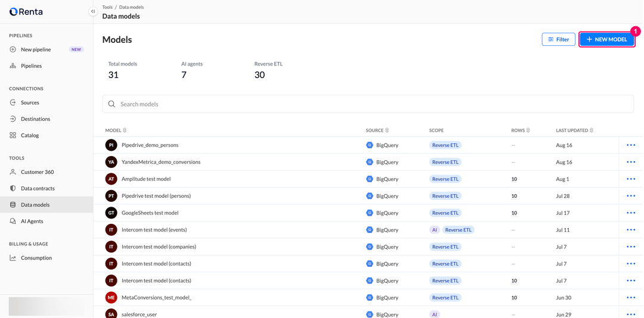Click BigQuery icon in Pipedrive_demo_persons row
Screen dimensions: 644x318
(x=370, y=145)
